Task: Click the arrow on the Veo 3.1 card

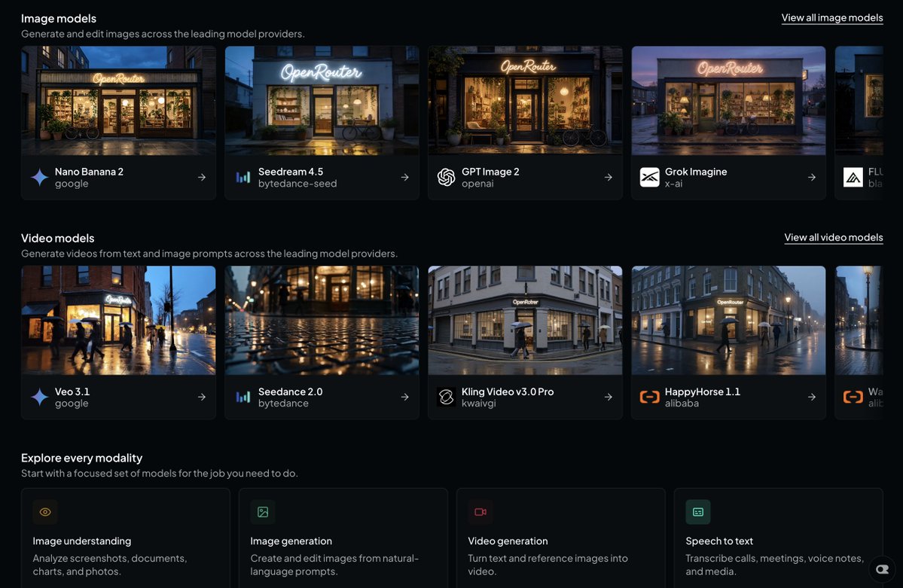Action: coord(202,397)
